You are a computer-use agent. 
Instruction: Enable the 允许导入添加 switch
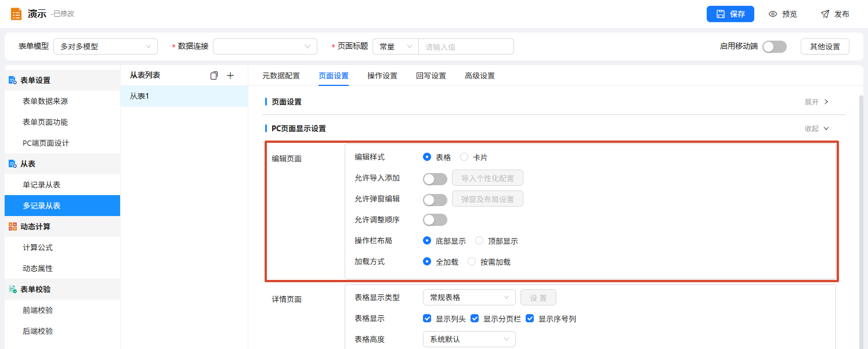[435, 178]
